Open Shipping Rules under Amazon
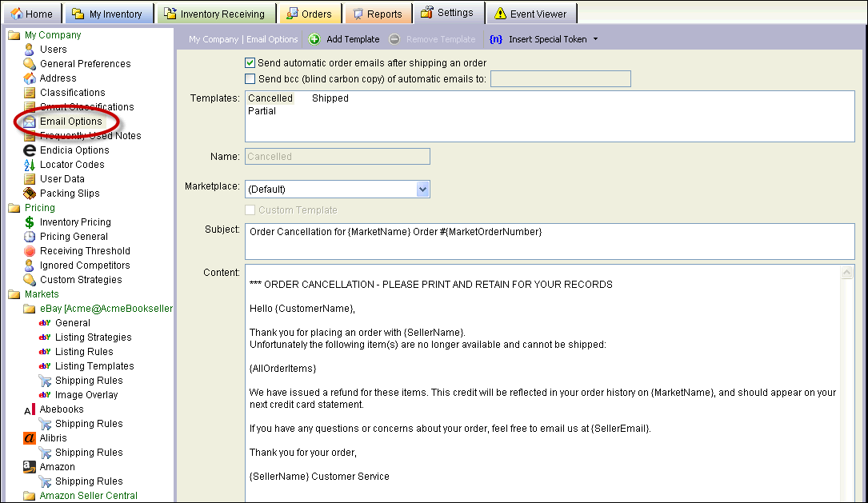 (89, 481)
